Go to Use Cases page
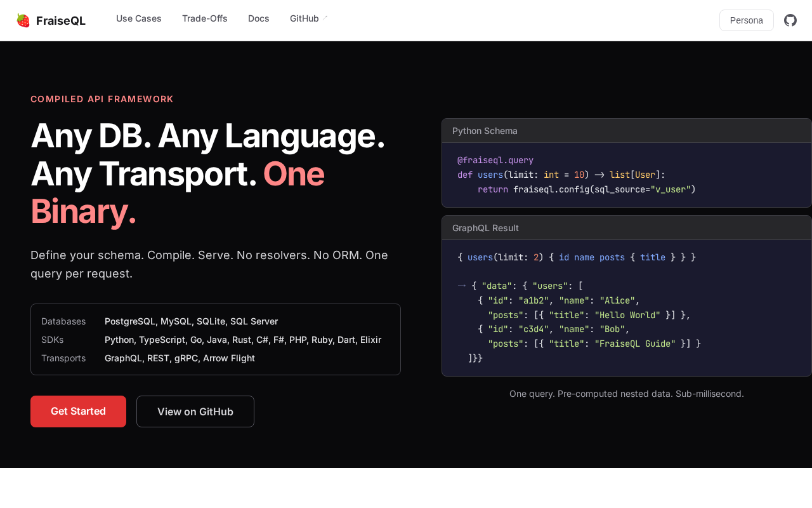 tap(139, 18)
